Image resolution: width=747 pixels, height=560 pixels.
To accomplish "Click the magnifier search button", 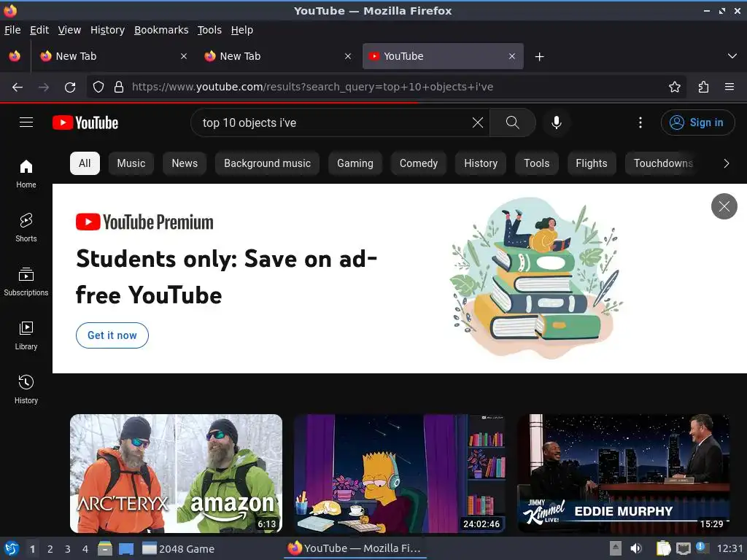I will (513, 122).
